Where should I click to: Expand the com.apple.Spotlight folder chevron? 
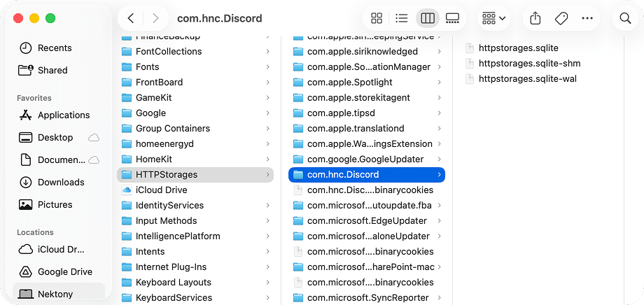coord(439,82)
